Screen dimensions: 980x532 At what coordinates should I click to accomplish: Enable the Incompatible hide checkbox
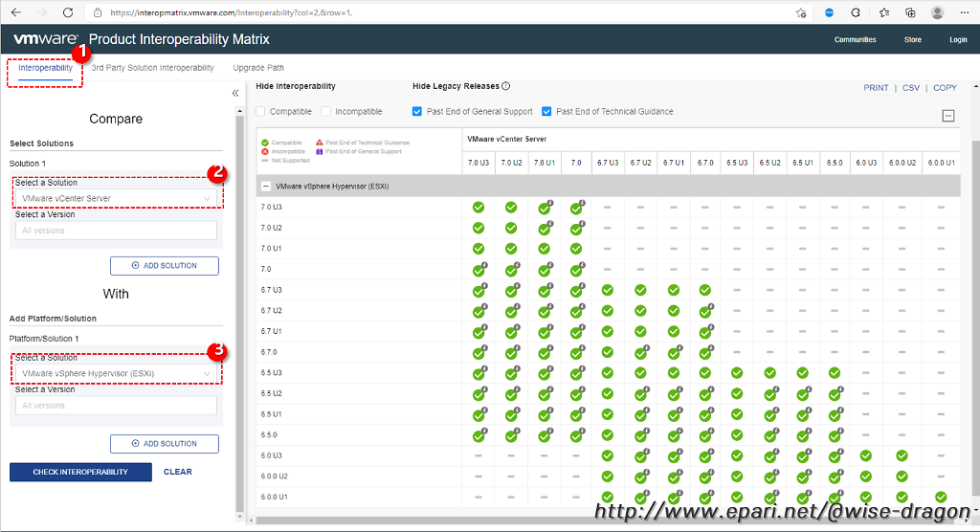pos(325,111)
